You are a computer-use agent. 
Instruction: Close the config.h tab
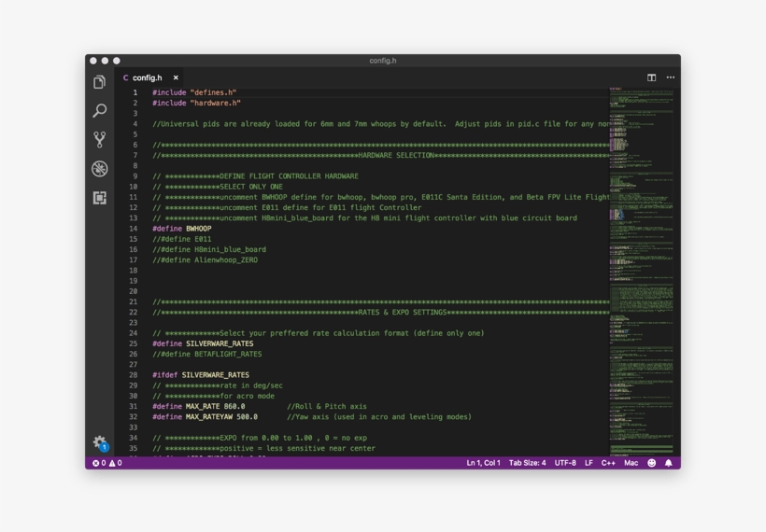176,77
